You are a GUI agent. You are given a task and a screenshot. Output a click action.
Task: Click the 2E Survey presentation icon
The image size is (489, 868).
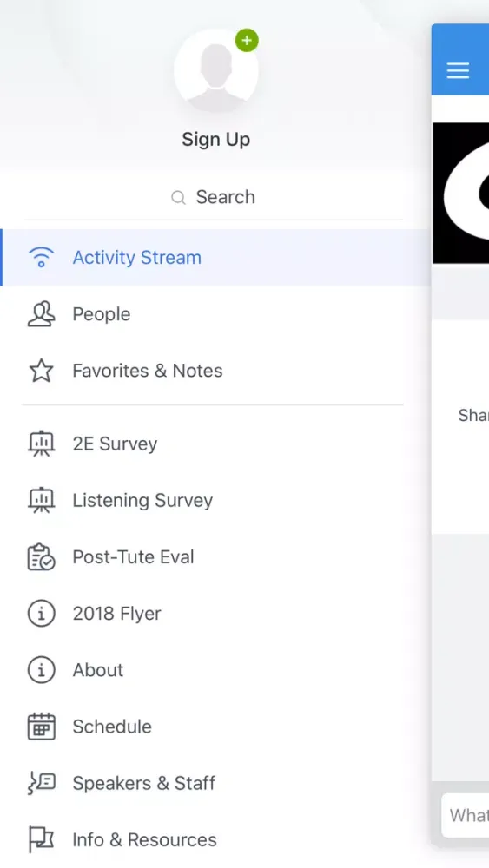point(41,444)
